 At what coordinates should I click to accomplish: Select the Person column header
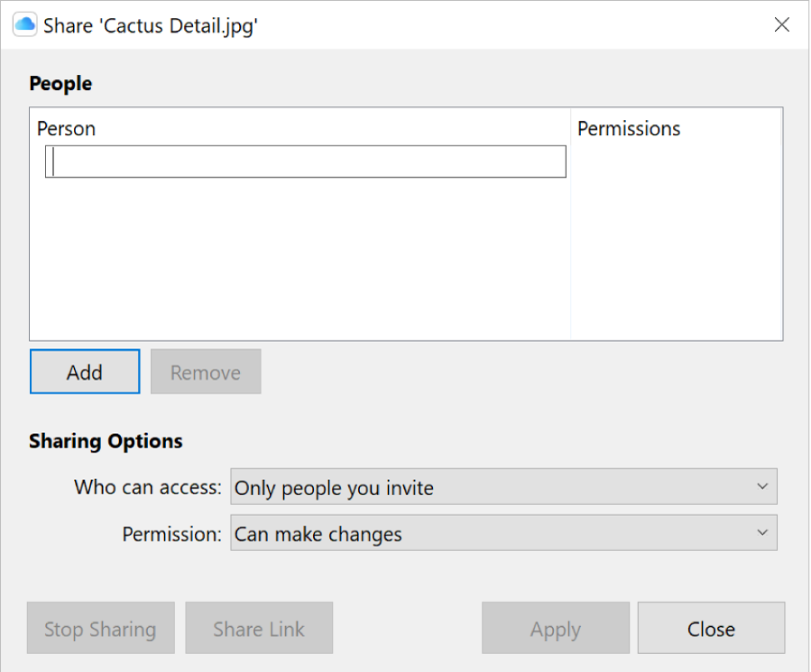[x=67, y=129]
